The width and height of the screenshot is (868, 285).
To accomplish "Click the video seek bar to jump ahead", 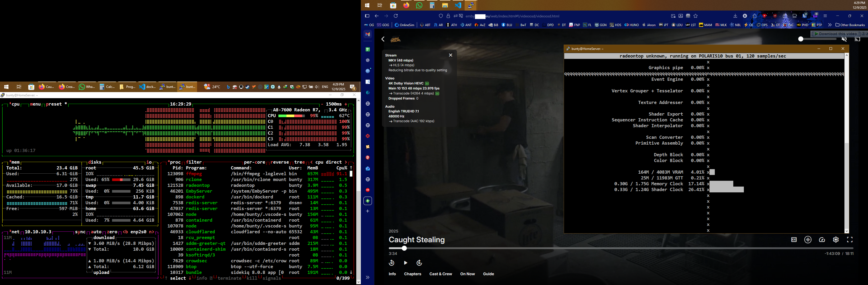I will click(x=606, y=248).
